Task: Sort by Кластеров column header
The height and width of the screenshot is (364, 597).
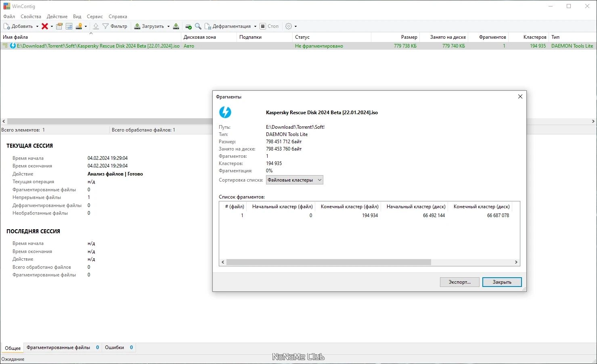Action: (528, 37)
